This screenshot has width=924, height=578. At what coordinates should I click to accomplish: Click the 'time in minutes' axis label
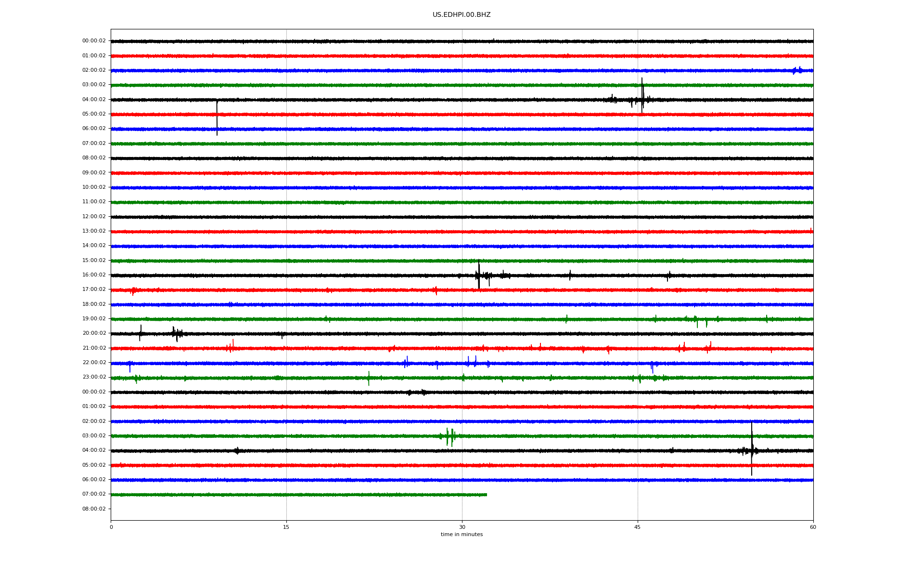(x=462, y=535)
